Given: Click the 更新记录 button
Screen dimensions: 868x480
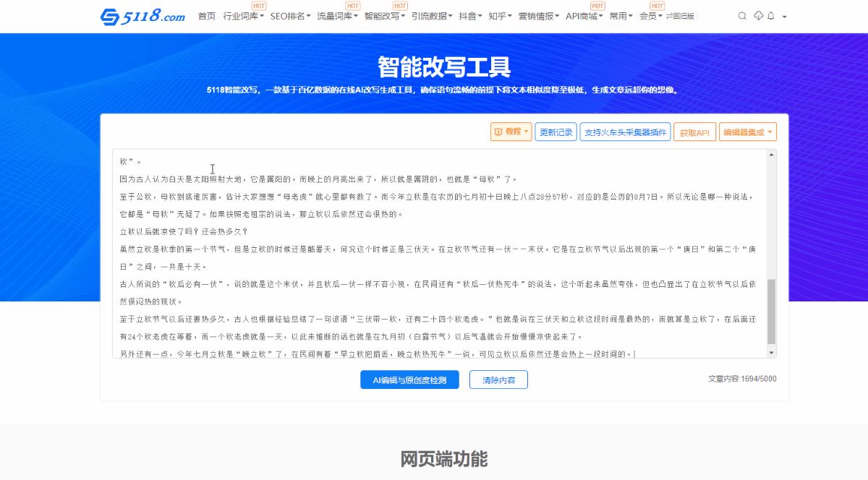Looking at the screenshot, I should [556, 132].
